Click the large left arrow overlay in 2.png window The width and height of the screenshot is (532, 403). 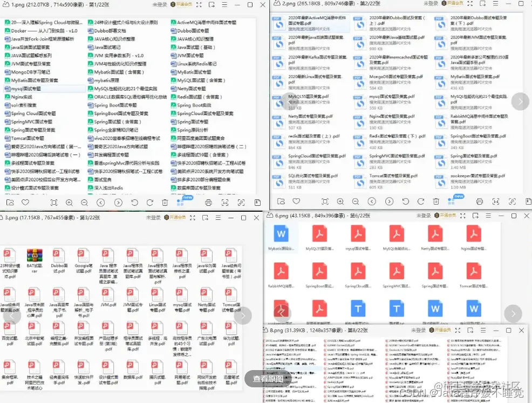click(x=291, y=101)
